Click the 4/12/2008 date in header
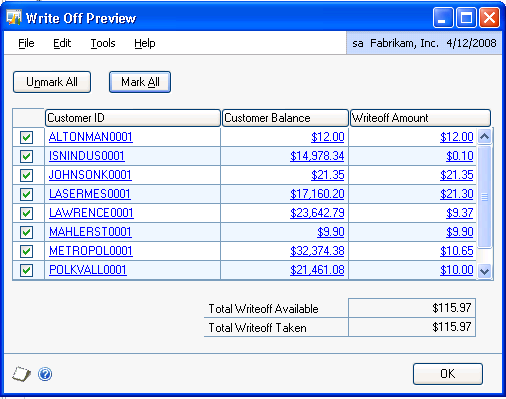This screenshot has width=506, height=399. pyautogui.click(x=471, y=43)
